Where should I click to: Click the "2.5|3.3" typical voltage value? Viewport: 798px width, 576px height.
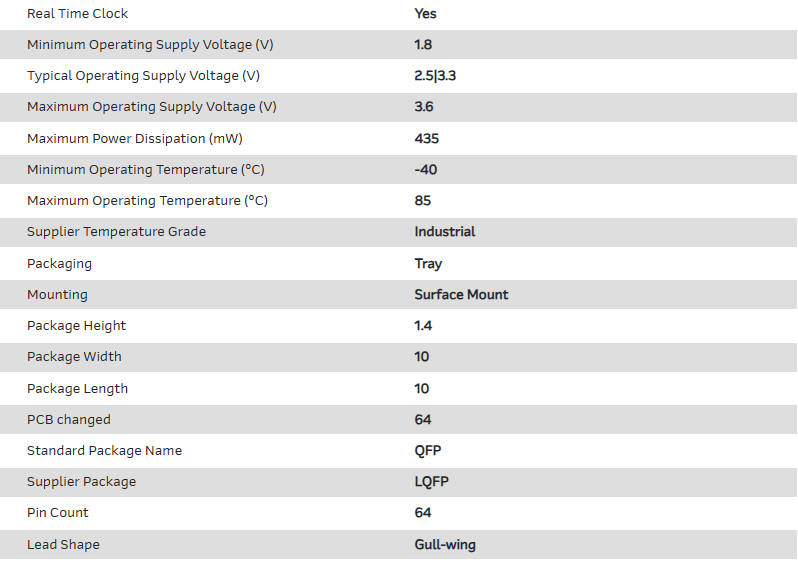tap(435, 76)
